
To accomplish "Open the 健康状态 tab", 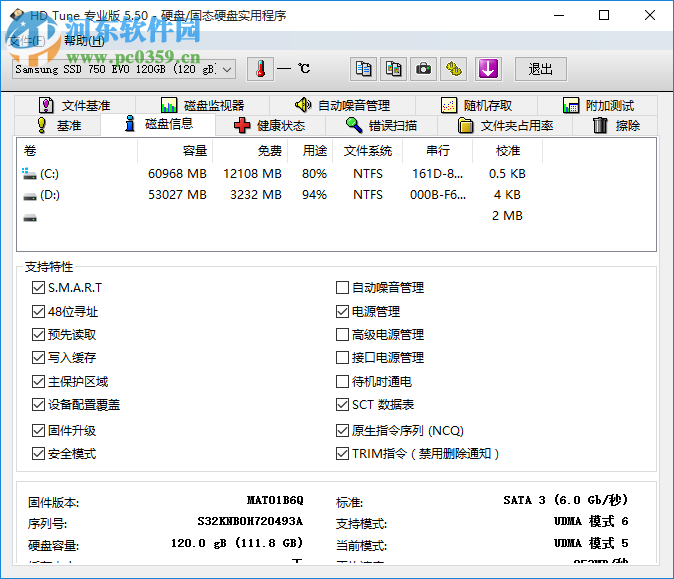I will point(270,126).
